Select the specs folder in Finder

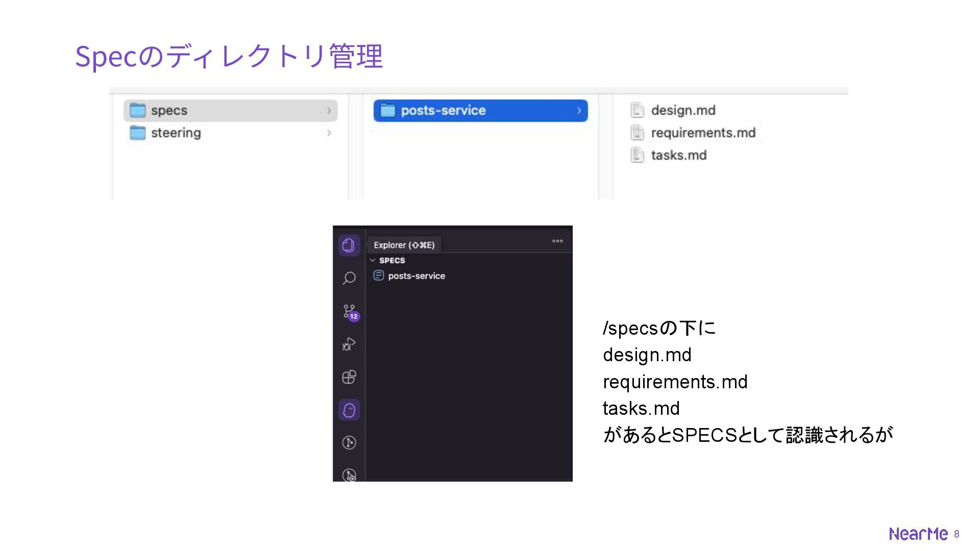(x=169, y=111)
